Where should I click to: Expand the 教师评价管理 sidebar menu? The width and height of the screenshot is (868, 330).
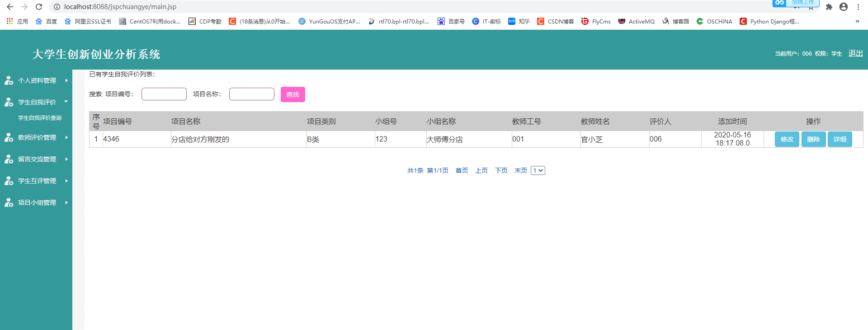(36, 137)
